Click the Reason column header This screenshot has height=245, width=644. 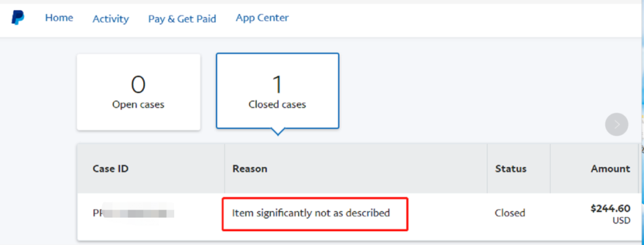(250, 169)
